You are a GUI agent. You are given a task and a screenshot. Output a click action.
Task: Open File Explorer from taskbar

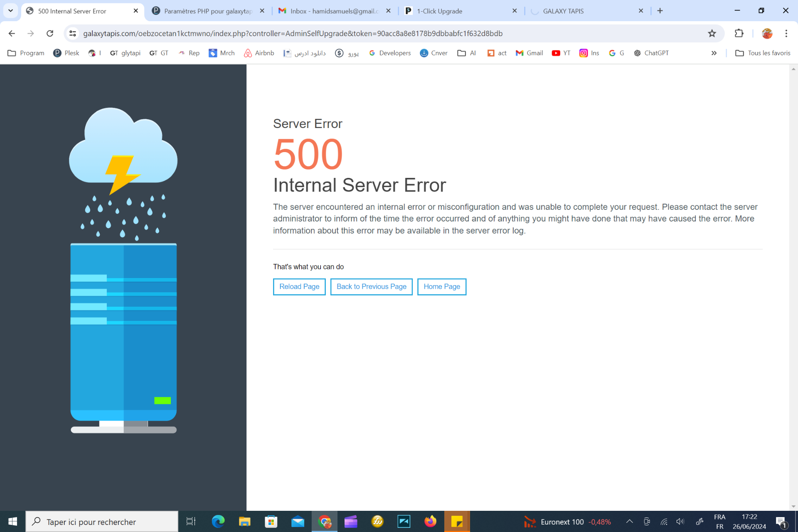coord(244,521)
